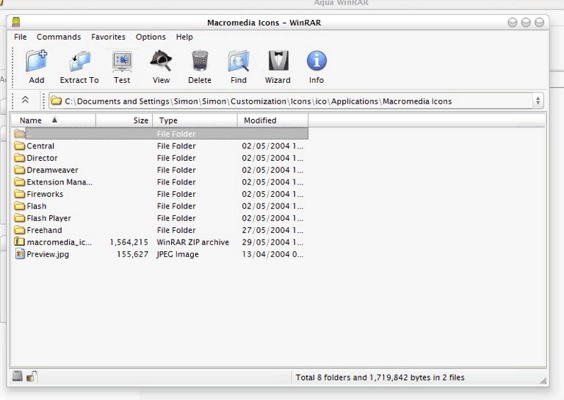
Task: Click the status bar total folders text
Action: (x=380, y=377)
